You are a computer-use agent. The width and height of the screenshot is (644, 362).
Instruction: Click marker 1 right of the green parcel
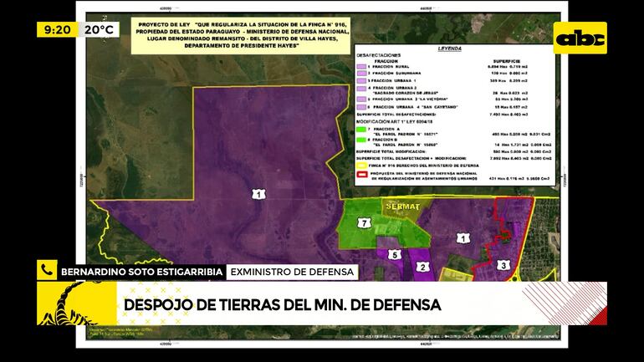click(463, 238)
